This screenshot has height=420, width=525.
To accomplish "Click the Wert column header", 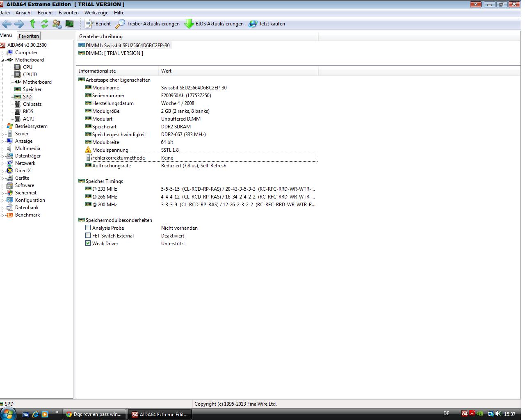I will coord(238,71).
